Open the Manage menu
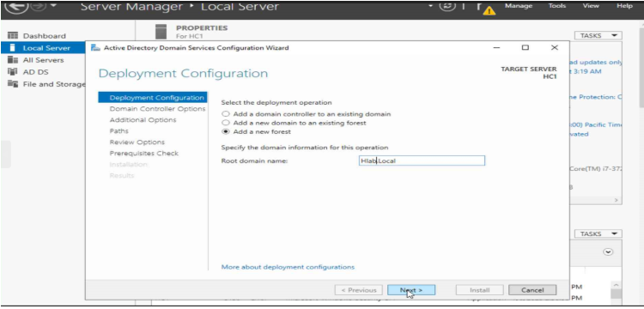644x309 pixels. [x=519, y=6]
